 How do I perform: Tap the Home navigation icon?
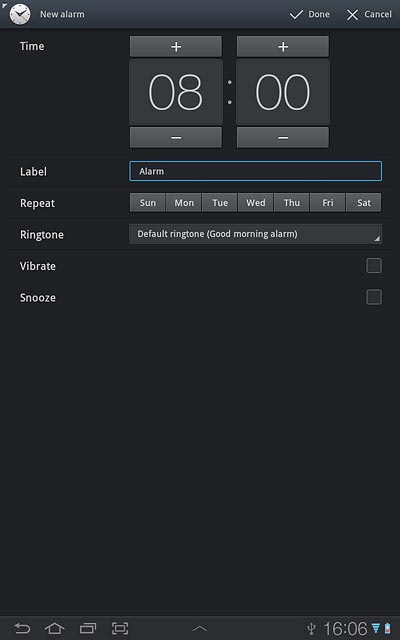[x=55, y=628]
